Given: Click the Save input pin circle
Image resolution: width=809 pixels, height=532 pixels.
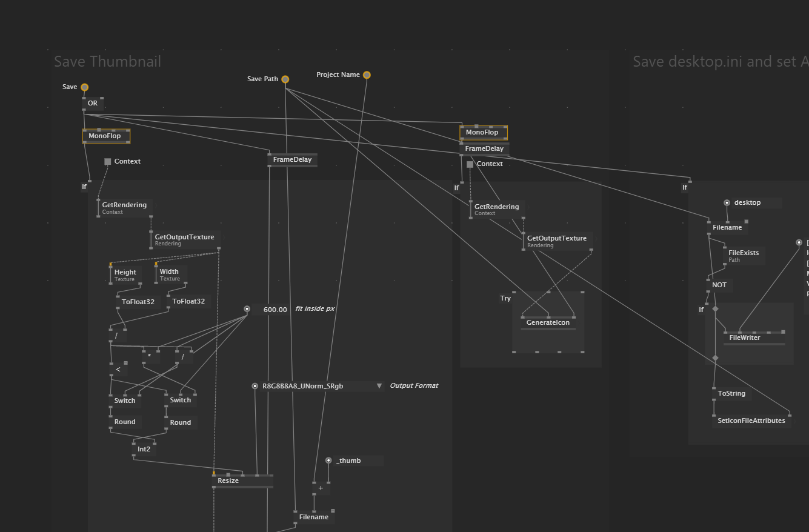Looking at the screenshot, I should [85, 87].
